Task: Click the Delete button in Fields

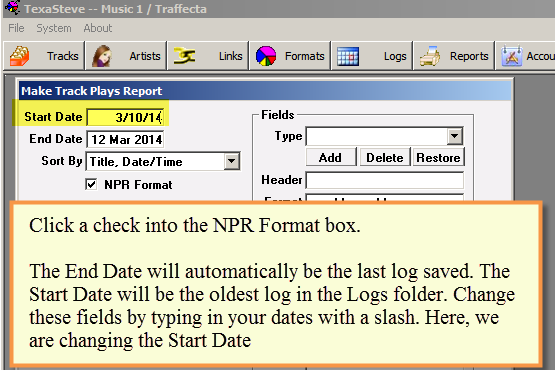Action: 385,157
